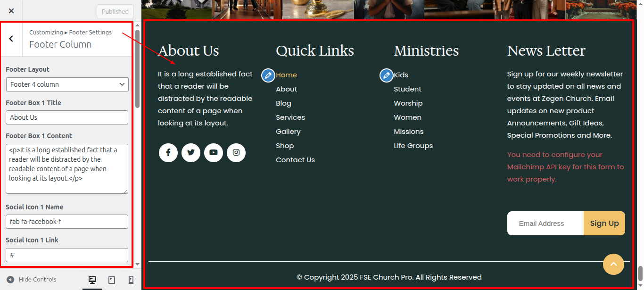Open the YouTube social icon link
This screenshot has height=290, width=644.
pos(214,153)
